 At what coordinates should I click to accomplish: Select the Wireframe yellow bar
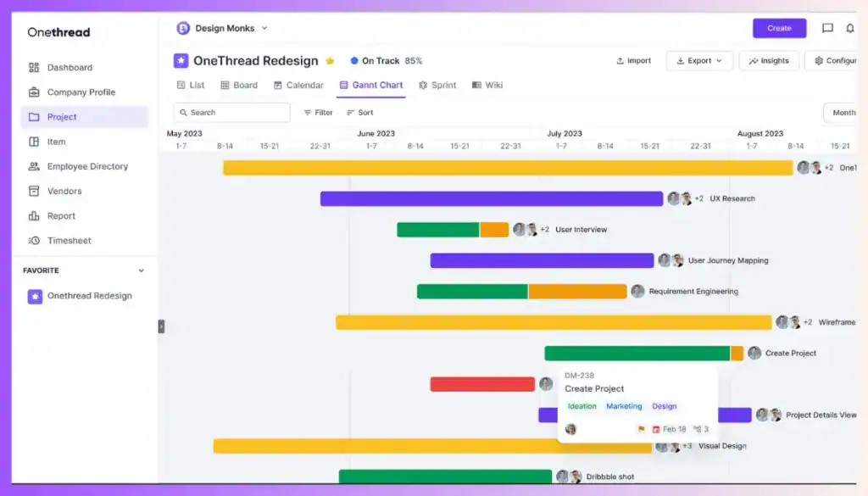[554, 322]
